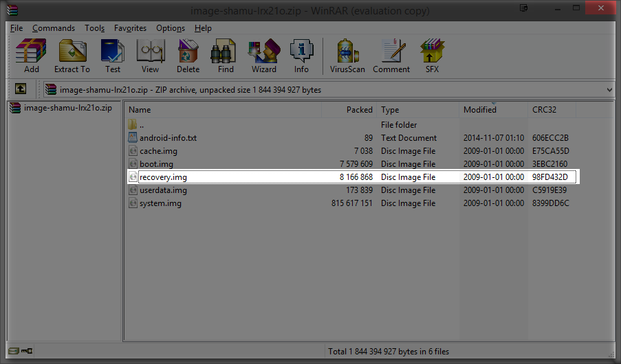
Task: Click status text Total 1 844 394 927 bytes
Action: (389, 352)
